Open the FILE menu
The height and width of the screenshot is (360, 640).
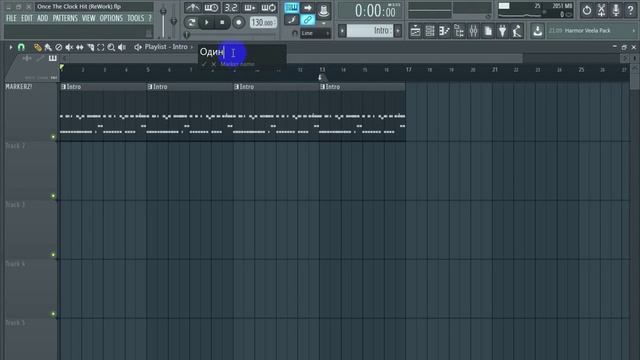click(11, 18)
